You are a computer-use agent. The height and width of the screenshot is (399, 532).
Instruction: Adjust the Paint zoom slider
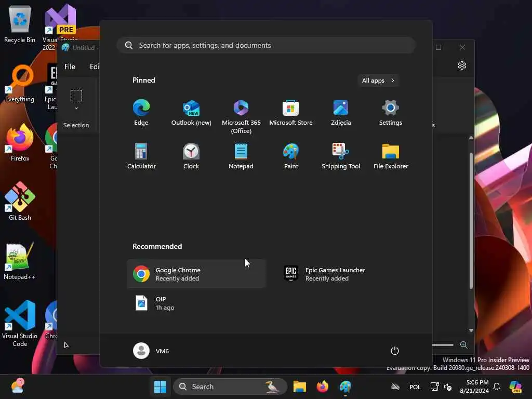(x=443, y=345)
